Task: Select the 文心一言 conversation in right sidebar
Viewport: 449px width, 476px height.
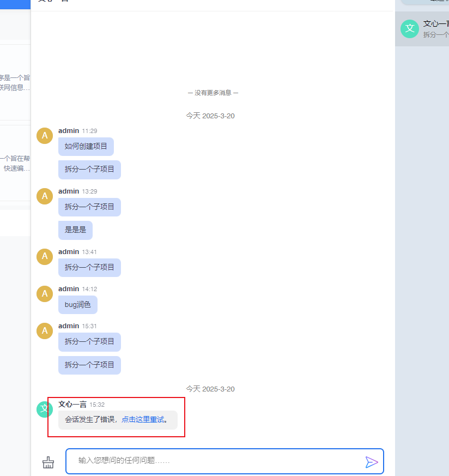Action: [422, 29]
